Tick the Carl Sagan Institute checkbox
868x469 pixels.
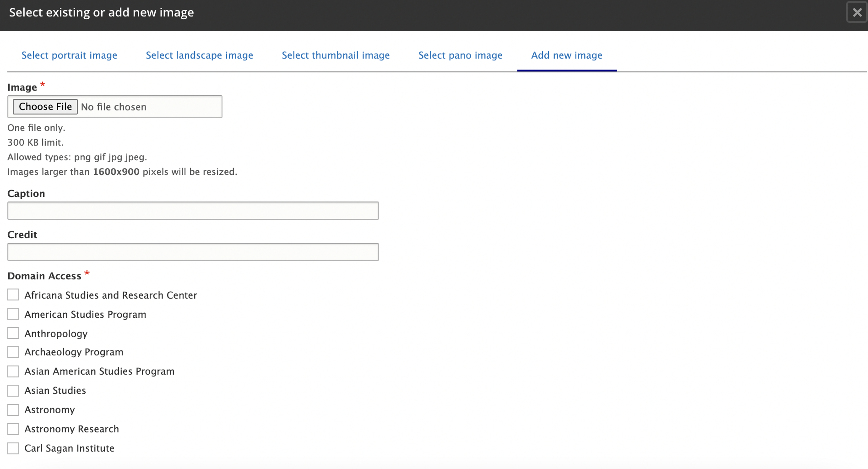(13, 448)
